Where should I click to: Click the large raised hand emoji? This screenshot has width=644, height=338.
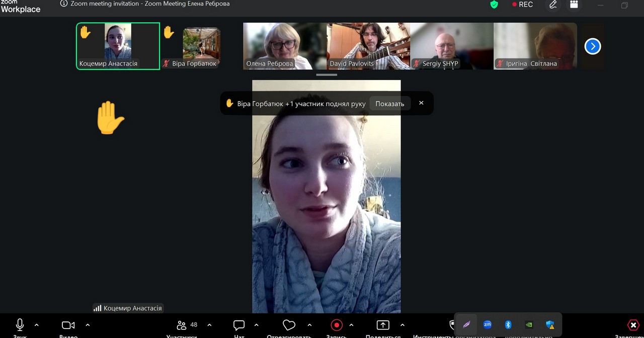click(x=110, y=118)
